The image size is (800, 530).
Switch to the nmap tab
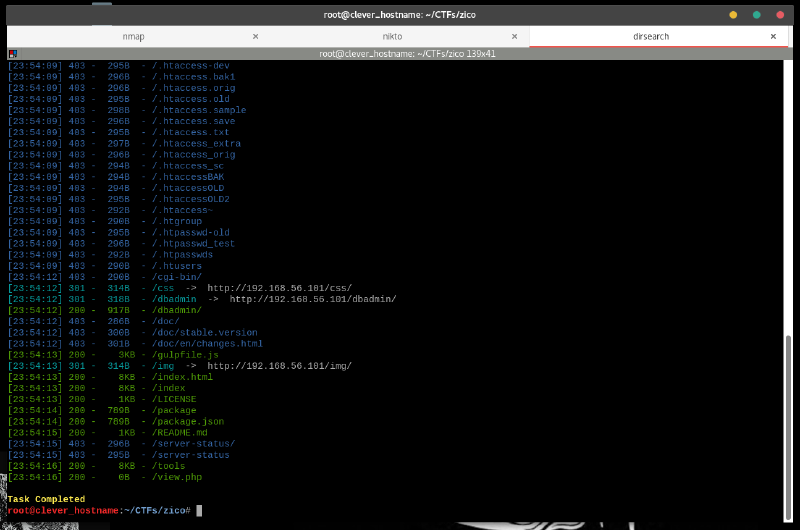click(133, 36)
